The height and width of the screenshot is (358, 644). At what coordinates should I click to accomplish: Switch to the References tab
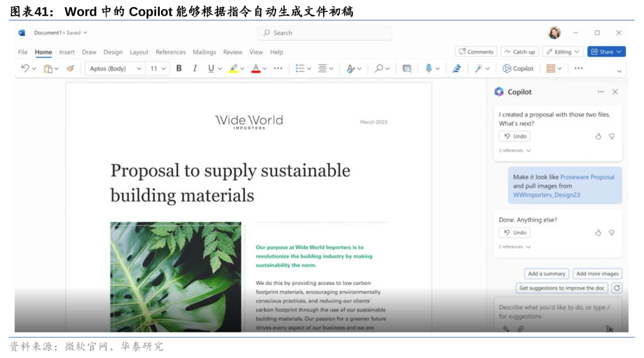(x=171, y=52)
